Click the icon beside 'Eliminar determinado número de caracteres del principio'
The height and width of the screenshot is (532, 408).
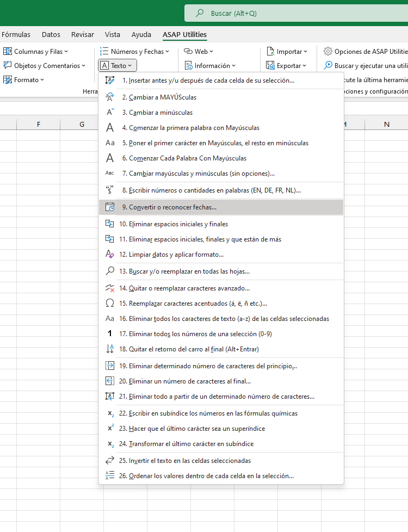pyautogui.click(x=110, y=366)
